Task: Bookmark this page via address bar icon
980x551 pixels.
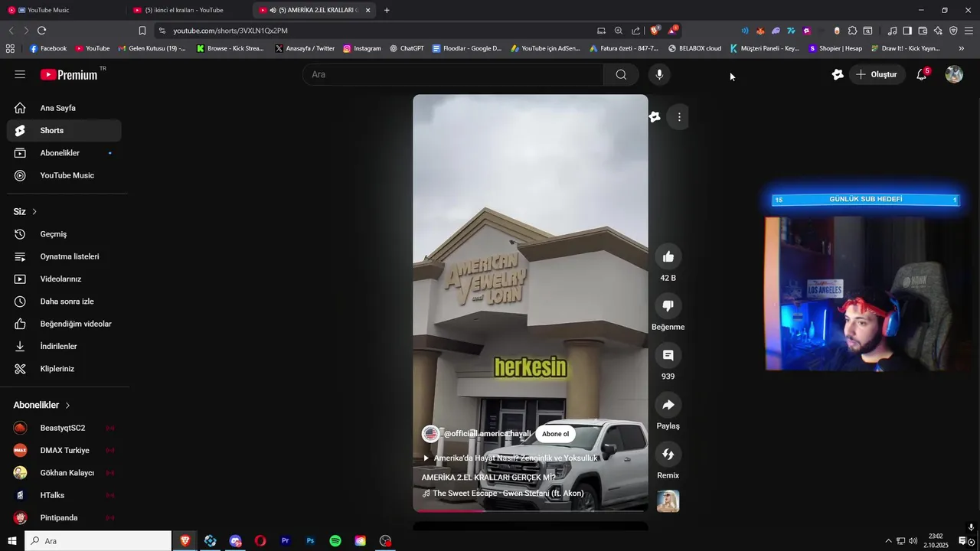Action: (x=142, y=31)
